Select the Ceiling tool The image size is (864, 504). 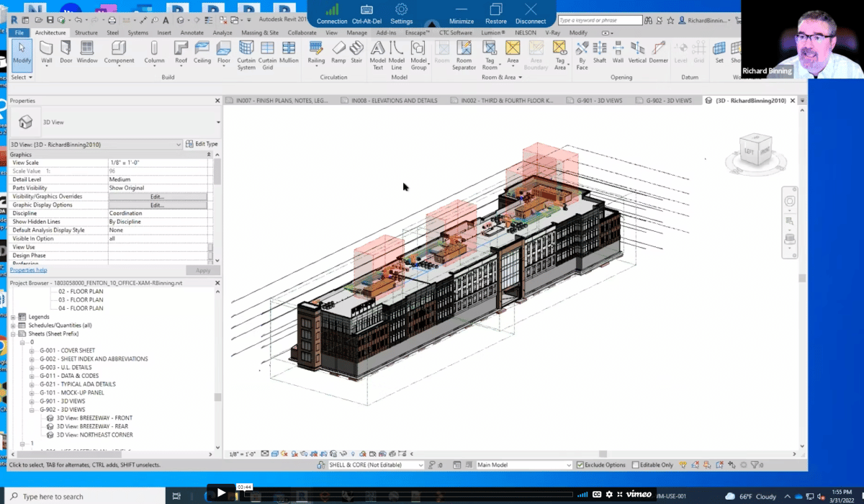coord(202,52)
